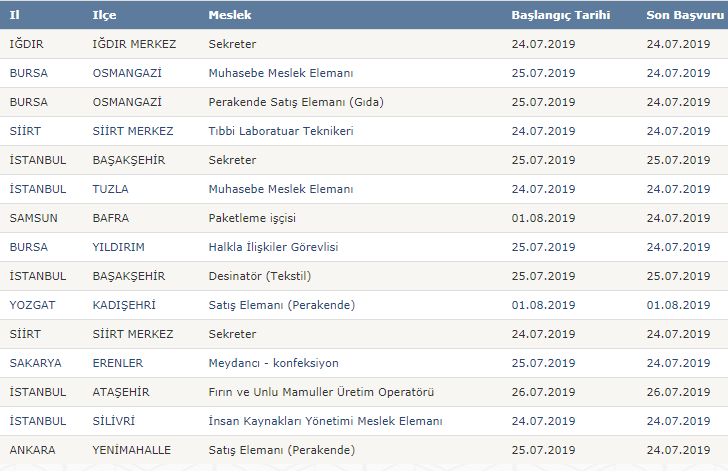
Task: Click the Ilçe column header
Action: 104,15
